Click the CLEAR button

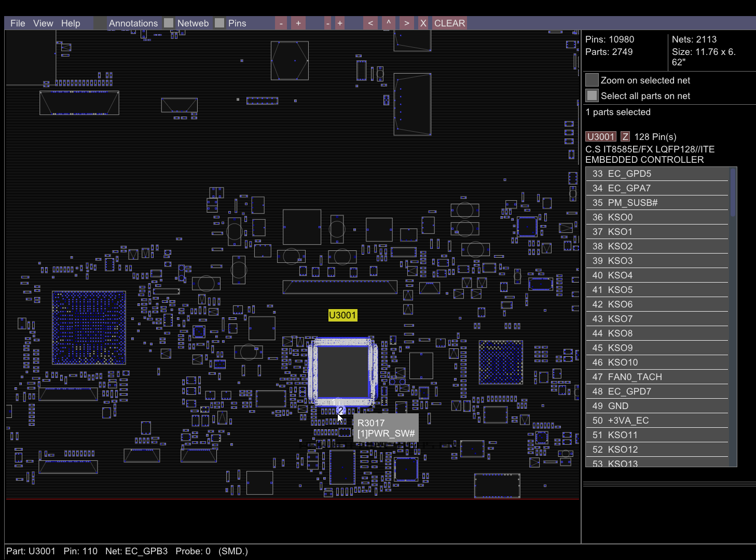click(449, 23)
